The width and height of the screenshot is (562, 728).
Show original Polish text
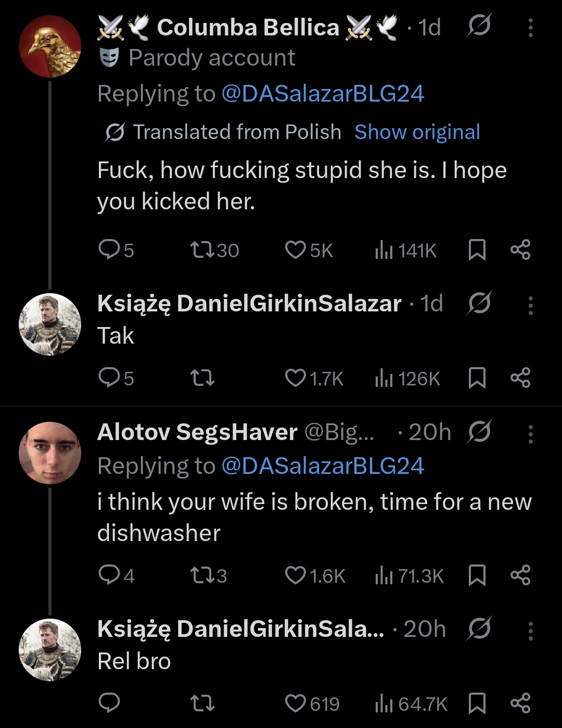[x=417, y=132]
